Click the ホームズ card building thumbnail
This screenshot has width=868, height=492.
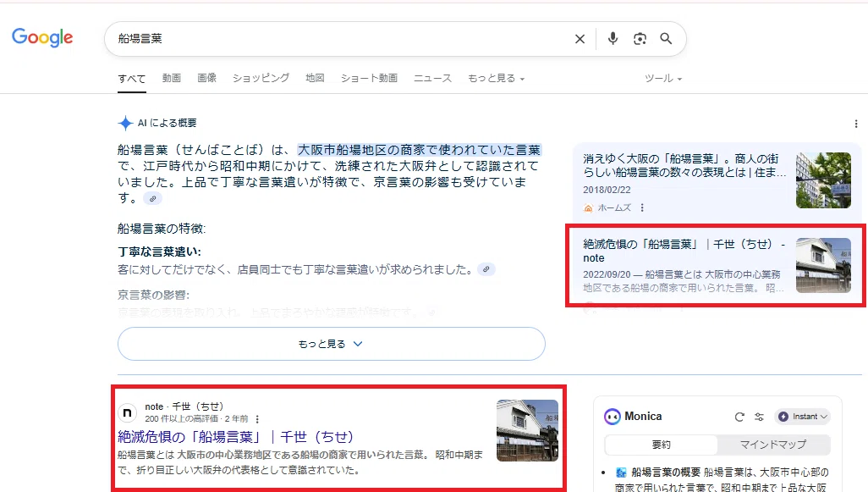click(823, 180)
